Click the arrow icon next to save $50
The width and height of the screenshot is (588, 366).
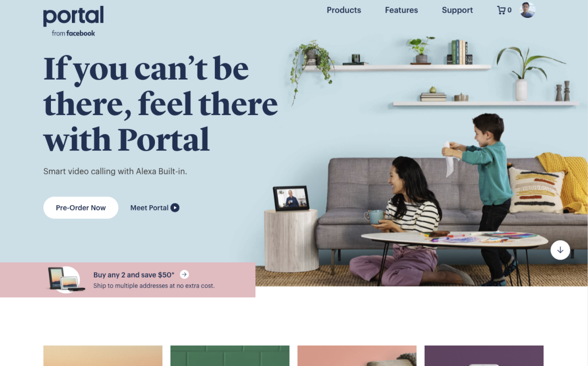pos(184,274)
